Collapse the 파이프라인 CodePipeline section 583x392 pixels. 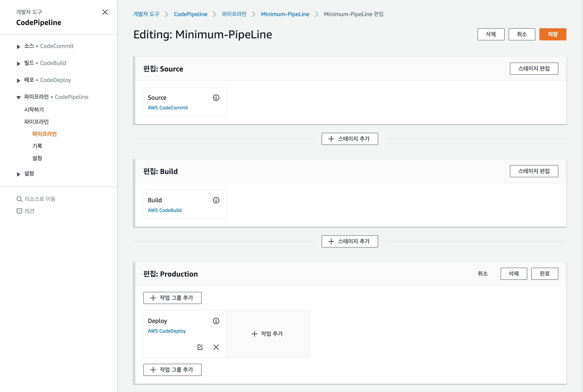[19, 97]
